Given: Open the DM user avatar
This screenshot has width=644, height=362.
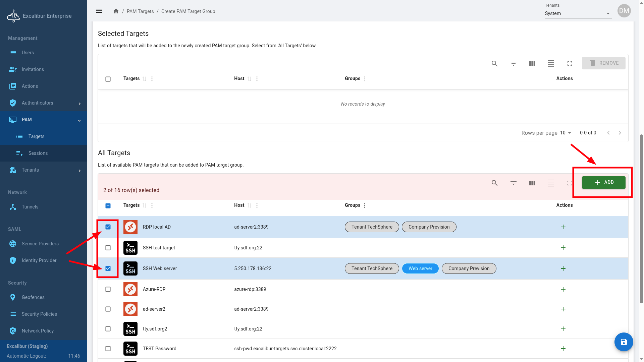Looking at the screenshot, I should pyautogui.click(x=624, y=11).
